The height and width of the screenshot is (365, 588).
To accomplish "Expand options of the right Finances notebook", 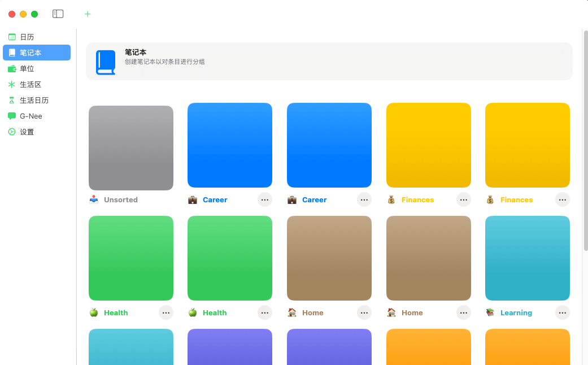I will tap(562, 199).
